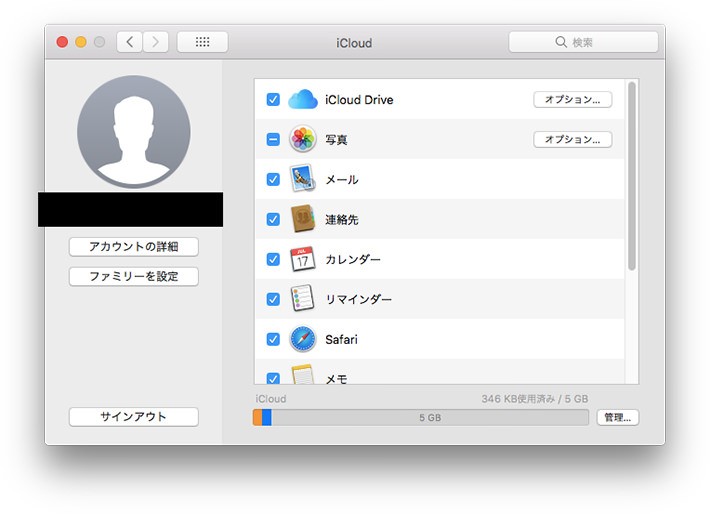Click the Mail stamp icon
Viewport: 710px width, 514px height.
[x=302, y=178]
